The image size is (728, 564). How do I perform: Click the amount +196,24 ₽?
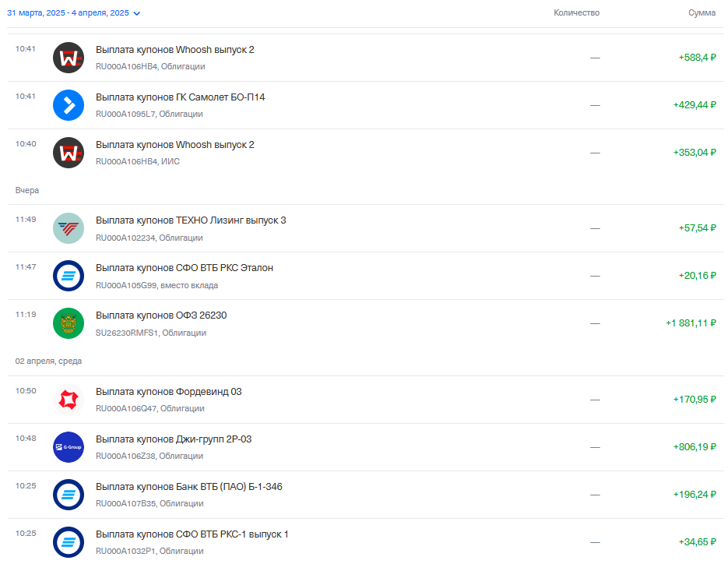(695, 495)
